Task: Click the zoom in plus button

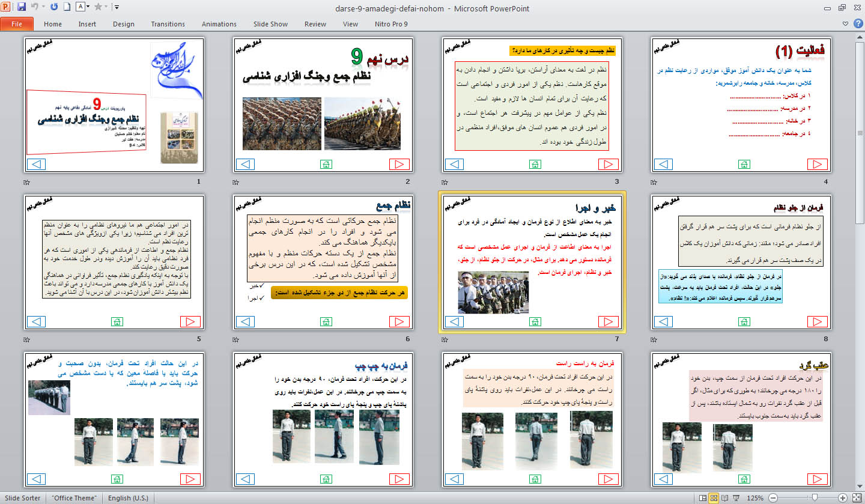Action: 843,498
